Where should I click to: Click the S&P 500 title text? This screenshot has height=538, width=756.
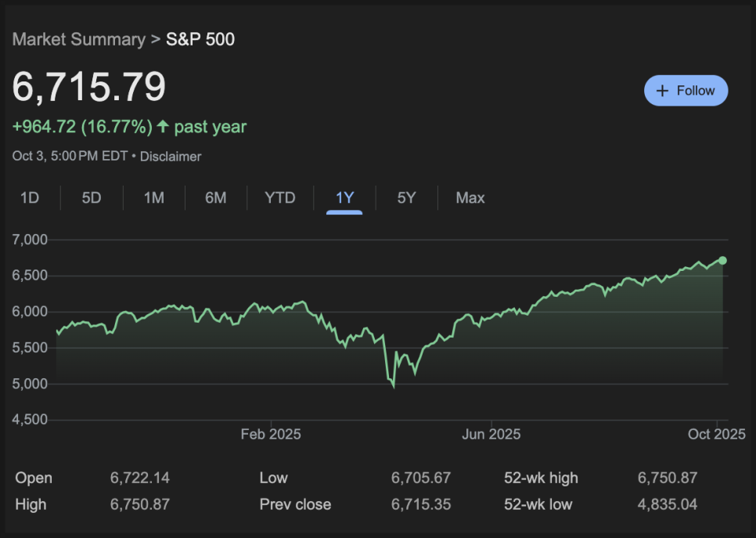[200, 39]
